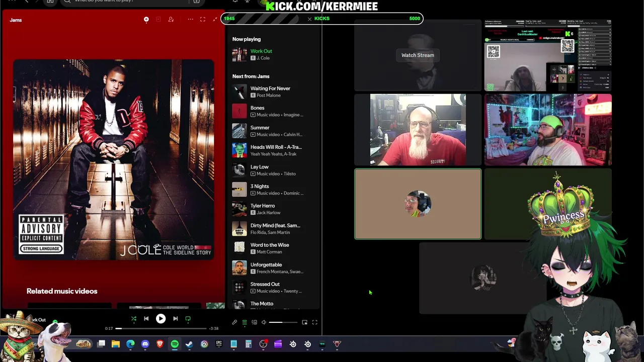Click the fullscreen icon in player bar
644x362 pixels.
coord(315,322)
